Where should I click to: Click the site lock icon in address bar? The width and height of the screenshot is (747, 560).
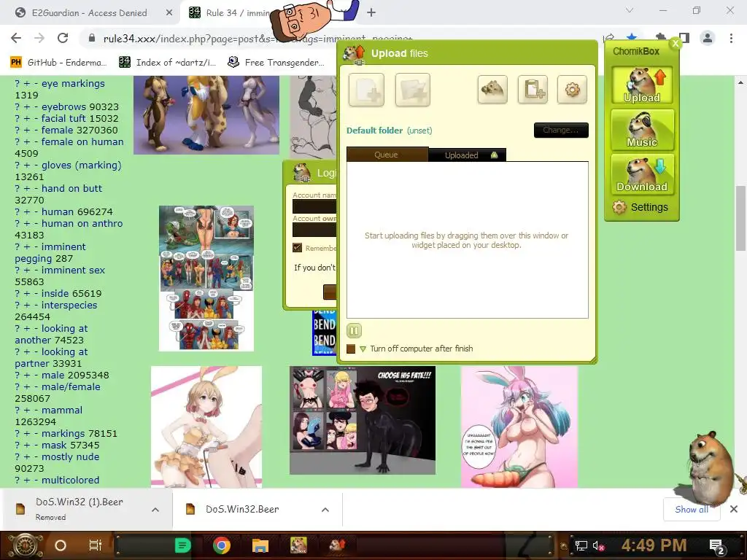click(92, 38)
